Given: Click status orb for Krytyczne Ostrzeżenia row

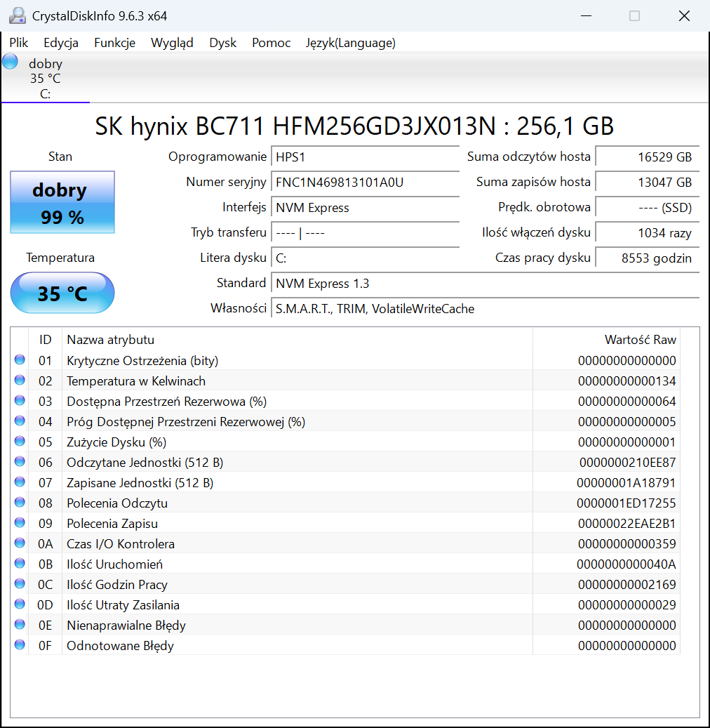Looking at the screenshot, I should pos(20,360).
